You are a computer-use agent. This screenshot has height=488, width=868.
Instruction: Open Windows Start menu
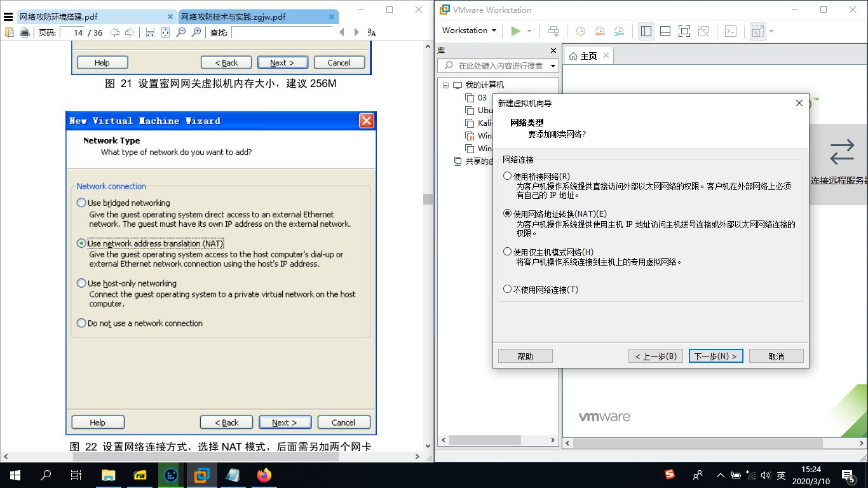point(15,475)
